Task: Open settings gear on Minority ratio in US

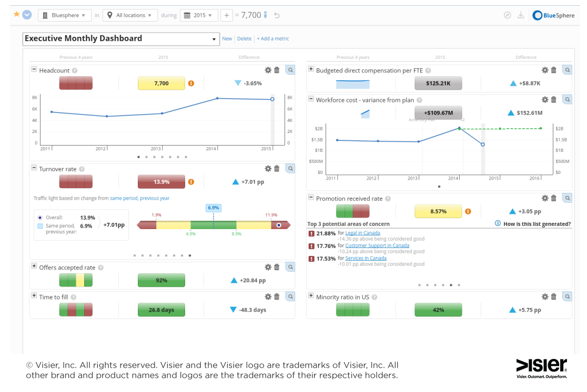Action: tap(545, 296)
